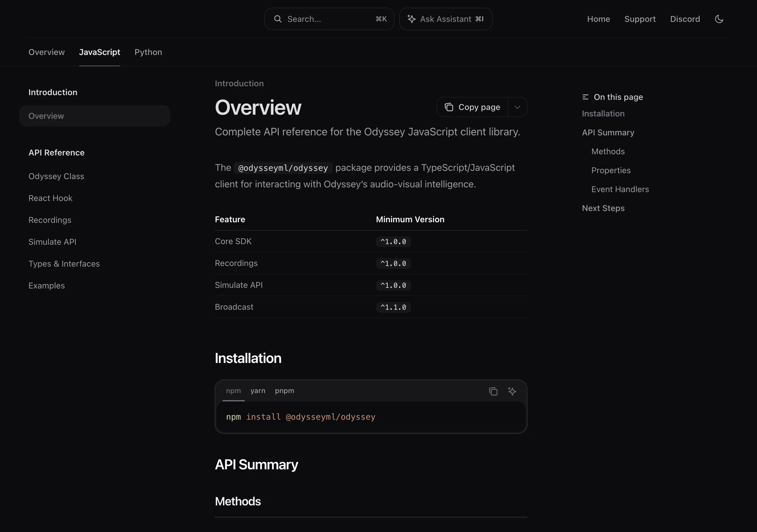
Task: Open Odyssey Class in sidebar
Action: pyautogui.click(x=56, y=176)
